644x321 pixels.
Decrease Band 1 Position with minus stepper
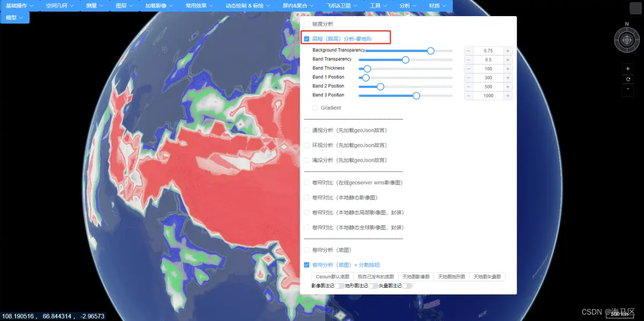[x=469, y=78]
